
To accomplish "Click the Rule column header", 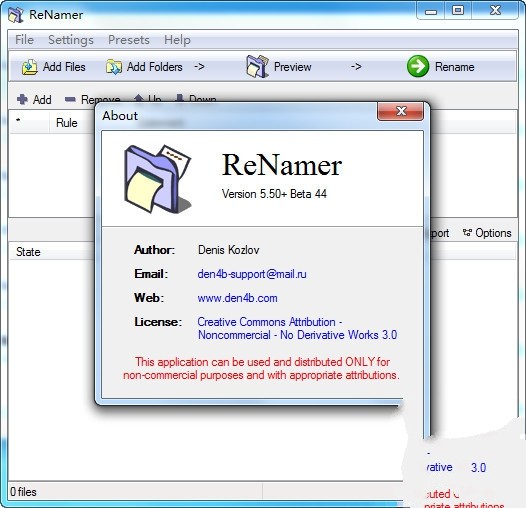I will pos(66,123).
